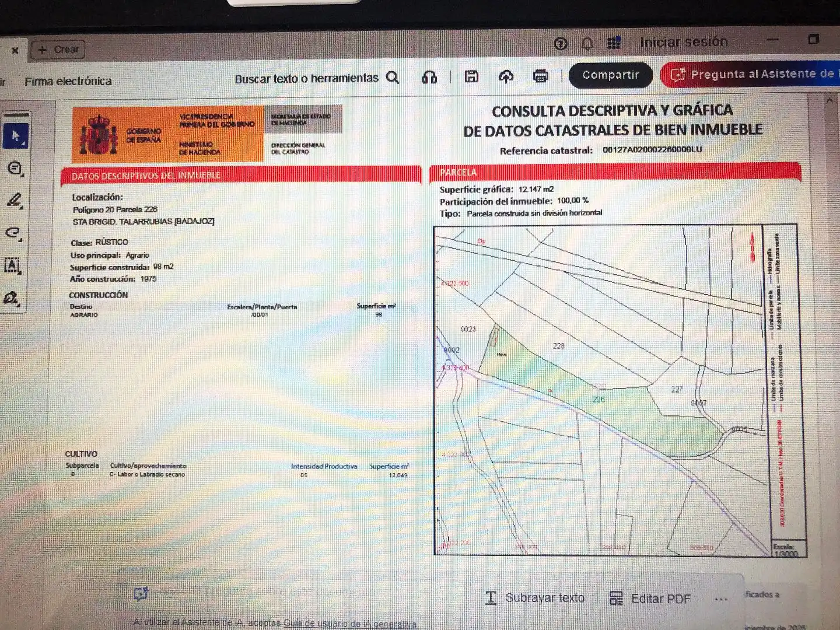
Task: Click Superficie gráfica 12.147 m2 value
Action: 536,189
